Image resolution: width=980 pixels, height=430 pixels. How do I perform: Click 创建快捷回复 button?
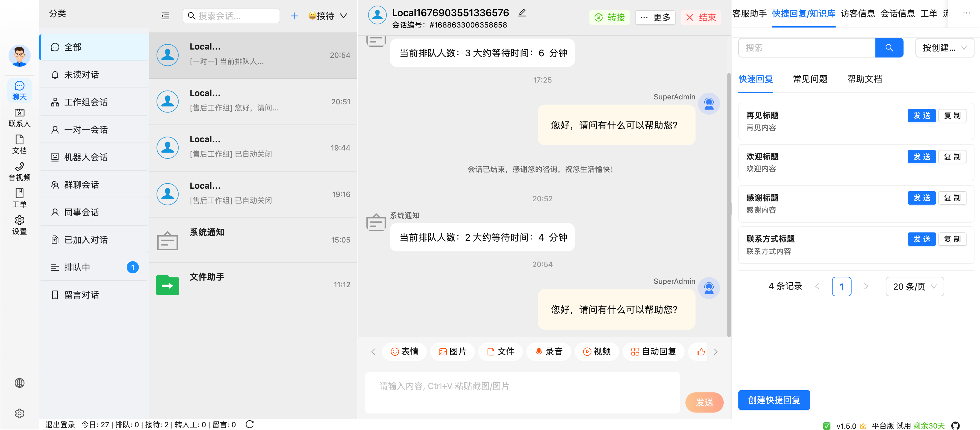coord(774,400)
